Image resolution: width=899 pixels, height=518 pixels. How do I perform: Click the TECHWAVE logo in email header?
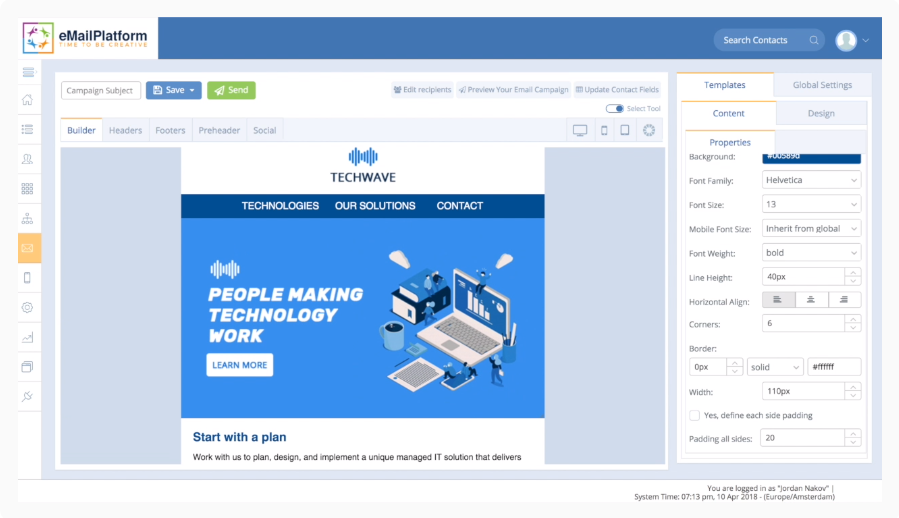[x=363, y=166]
